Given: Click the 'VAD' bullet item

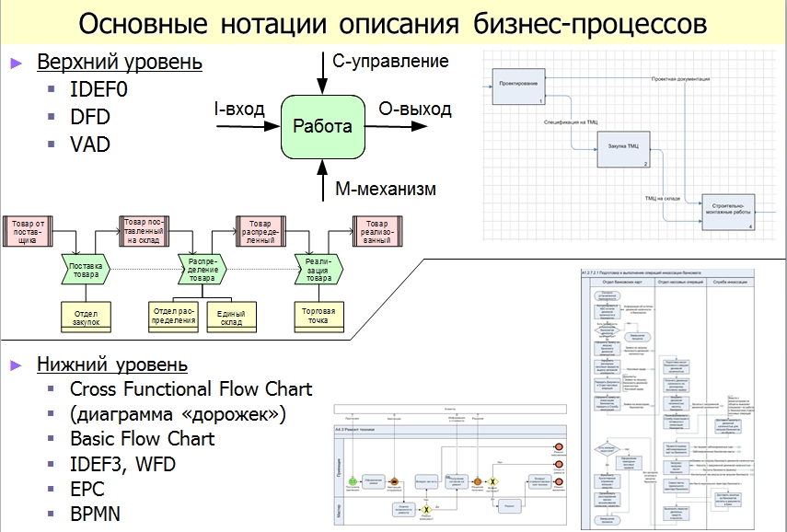Looking at the screenshot, I should tap(90, 145).
